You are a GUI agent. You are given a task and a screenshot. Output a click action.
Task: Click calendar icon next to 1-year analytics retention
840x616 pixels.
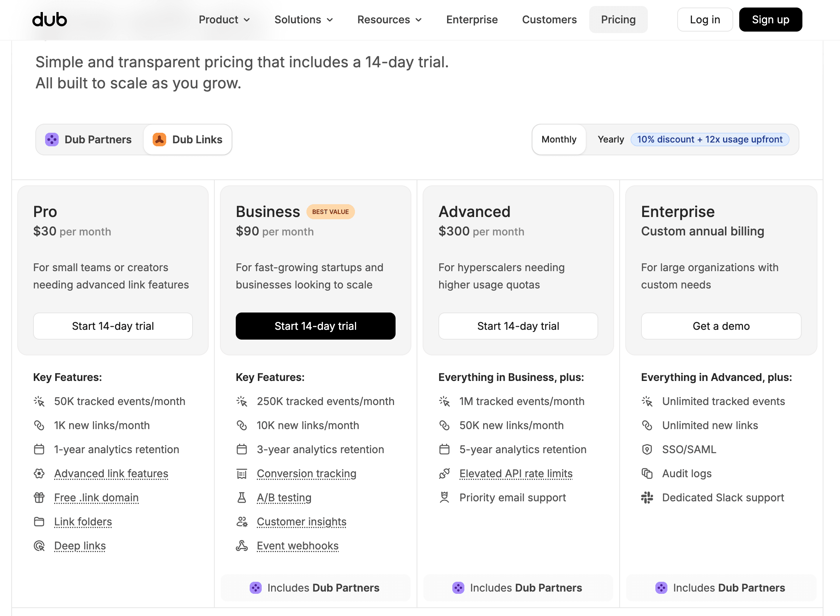click(x=39, y=449)
